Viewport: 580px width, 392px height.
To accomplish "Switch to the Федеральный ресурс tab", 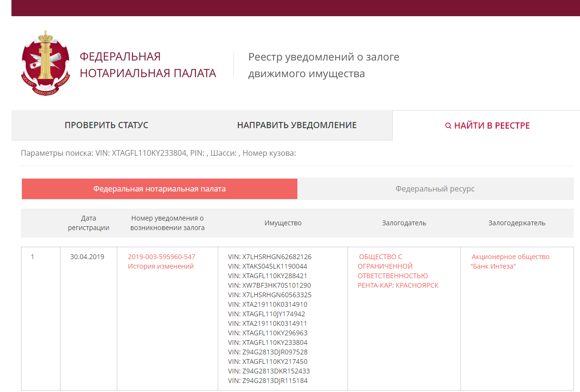I will pos(435,189).
